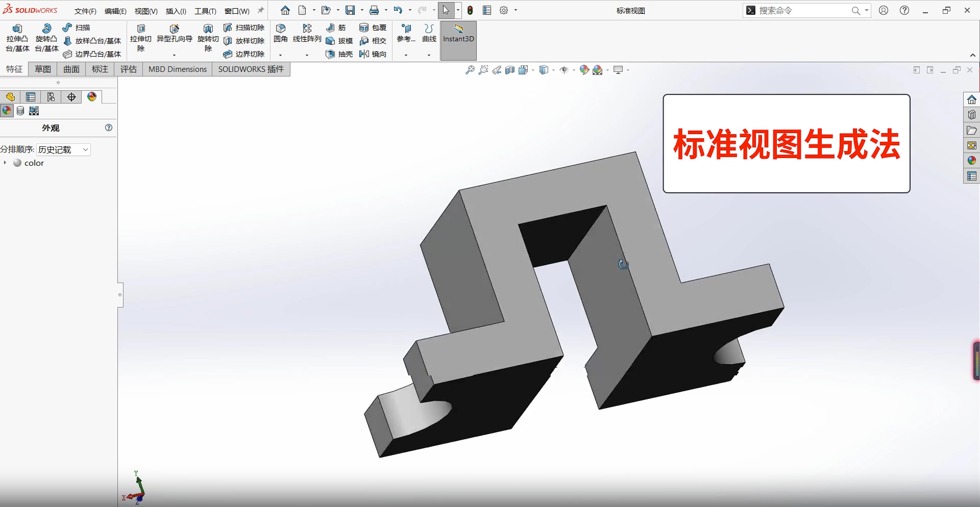Screen dimensions: 980x507
Task: Open the 插入(I) menu
Action: pyautogui.click(x=176, y=11)
